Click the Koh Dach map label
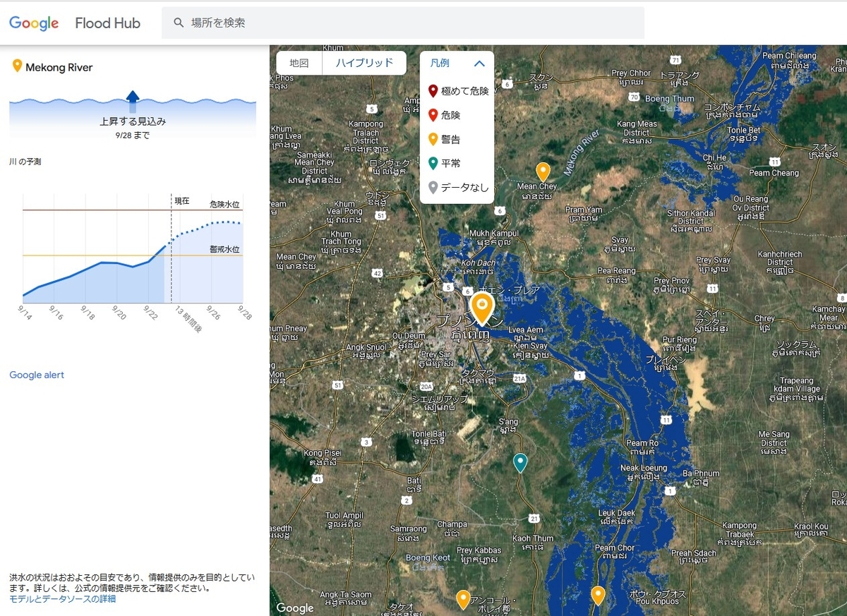The width and height of the screenshot is (847, 616). tap(477, 264)
